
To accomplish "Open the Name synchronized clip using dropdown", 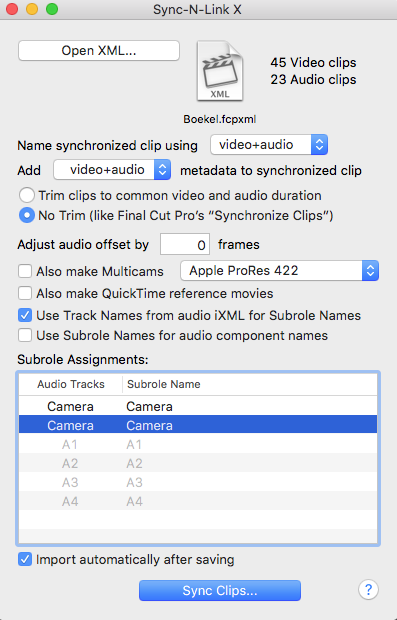I will (269, 145).
